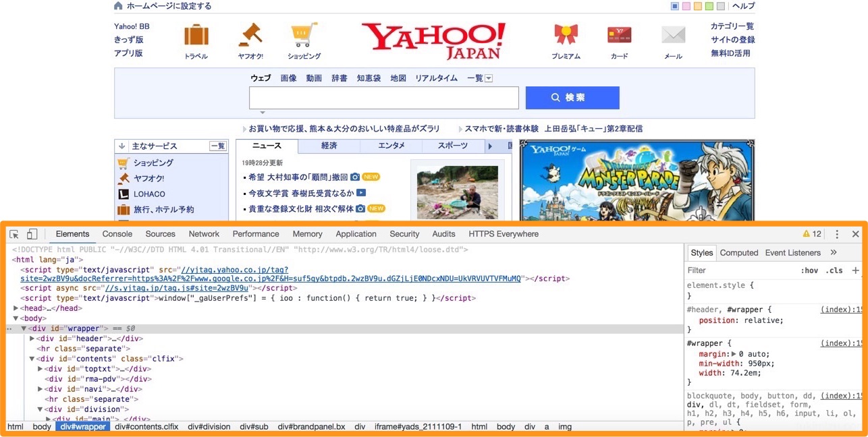
Task: Click video icon beside 今夜文学賞 headline
Action: (x=361, y=193)
